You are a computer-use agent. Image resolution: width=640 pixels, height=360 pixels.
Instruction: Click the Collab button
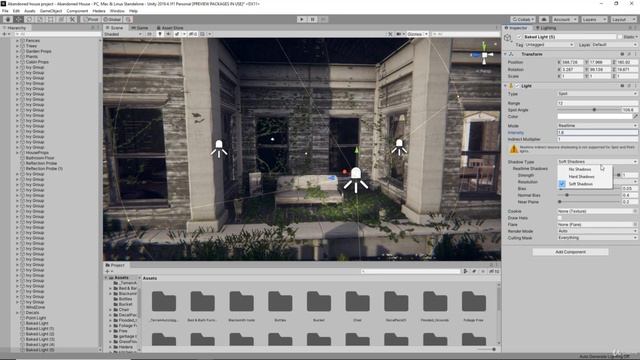tap(523, 19)
